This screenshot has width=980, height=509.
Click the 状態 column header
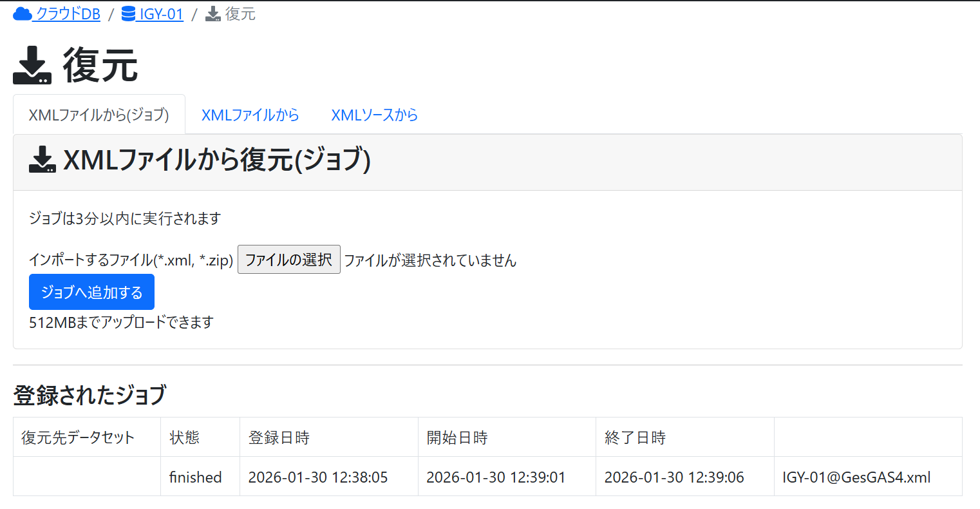[x=184, y=438]
